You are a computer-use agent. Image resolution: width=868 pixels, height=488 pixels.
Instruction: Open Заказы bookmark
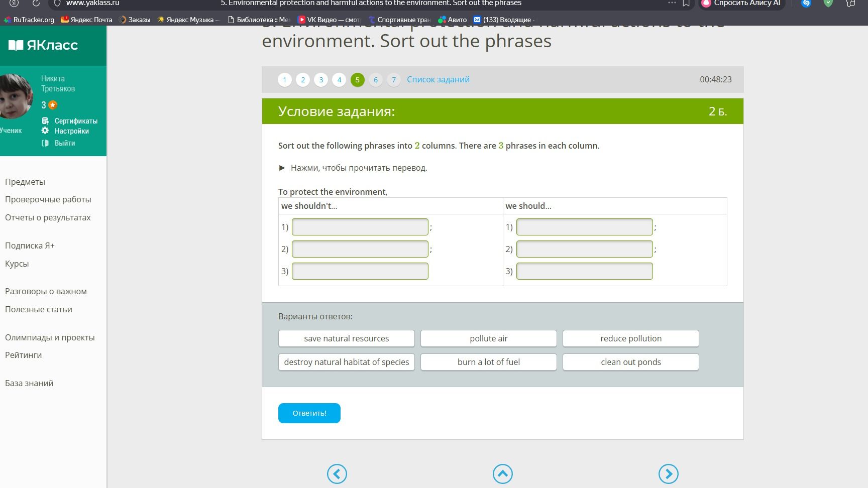135,20
